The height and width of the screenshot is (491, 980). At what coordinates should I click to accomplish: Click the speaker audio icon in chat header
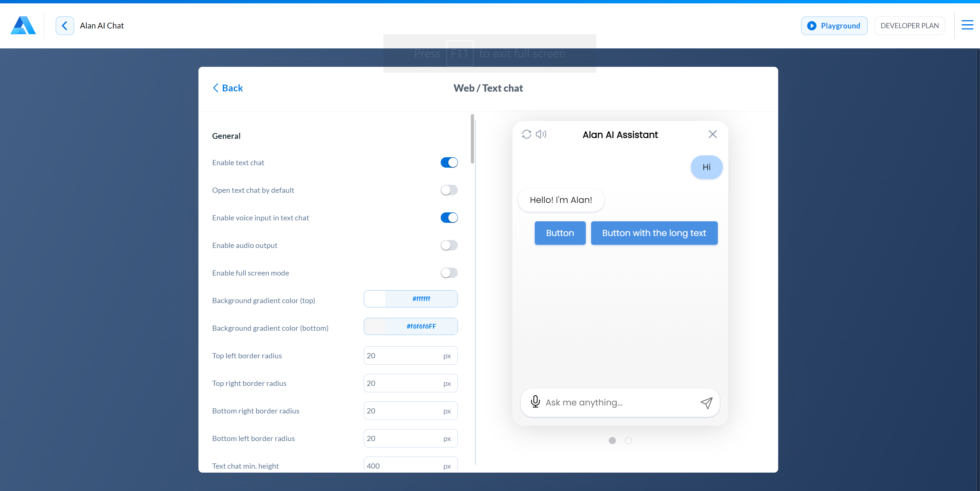(x=541, y=134)
